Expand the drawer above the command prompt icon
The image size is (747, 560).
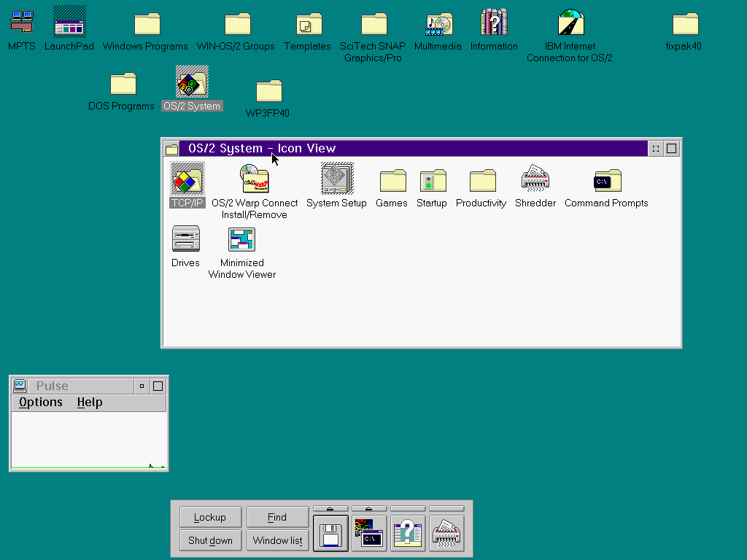click(369, 508)
